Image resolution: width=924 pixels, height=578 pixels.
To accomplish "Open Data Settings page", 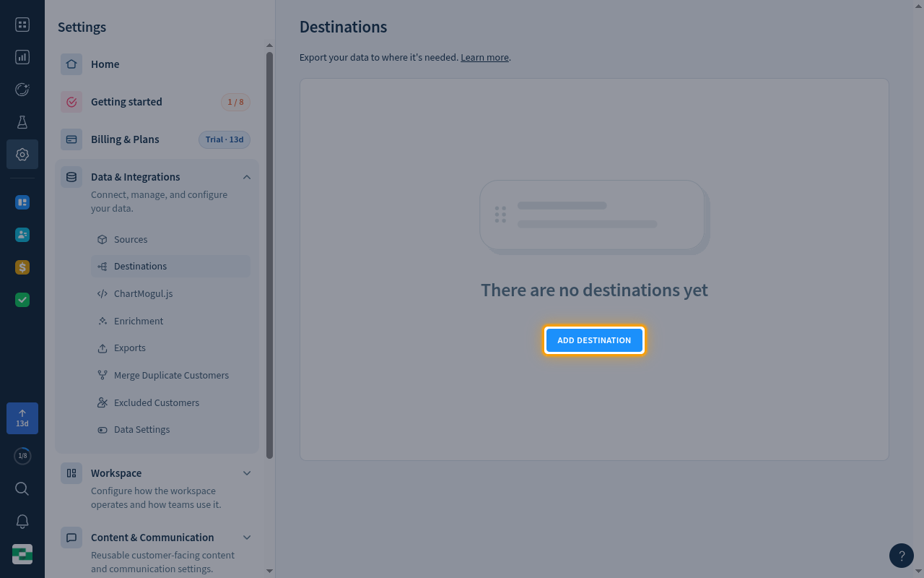I will tap(171, 430).
